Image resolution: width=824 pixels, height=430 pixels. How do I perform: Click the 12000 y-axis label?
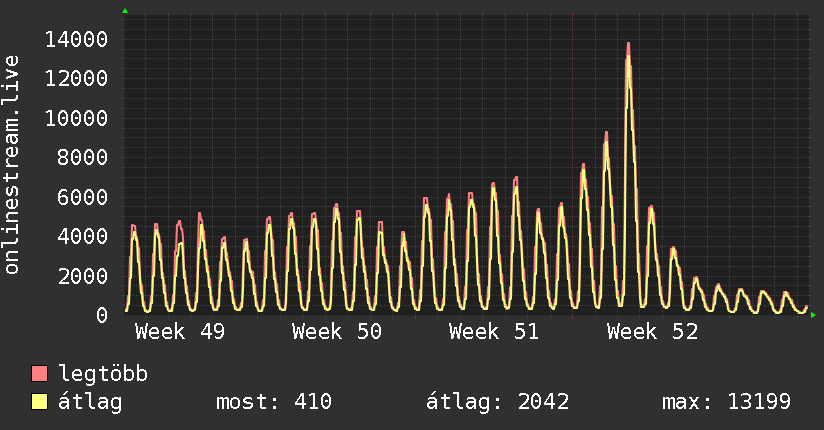click(76, 79)
